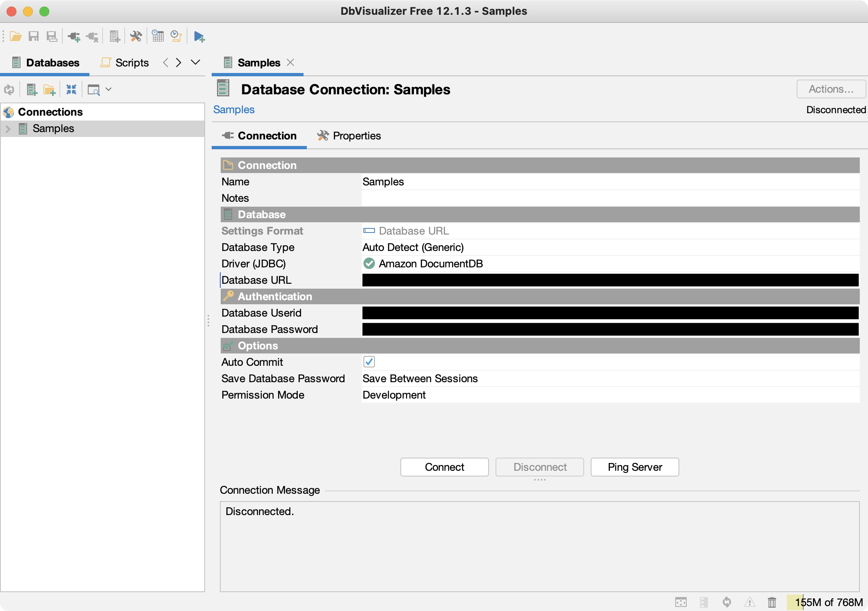
Task: Click the Ping Server button
Action: coord(635,467)
